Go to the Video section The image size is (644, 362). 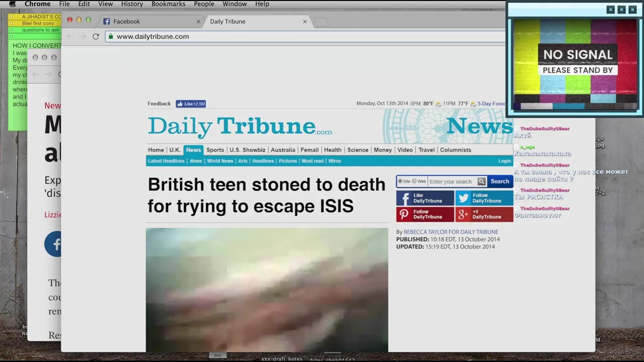pyautogui.click(x=405, y=150)
